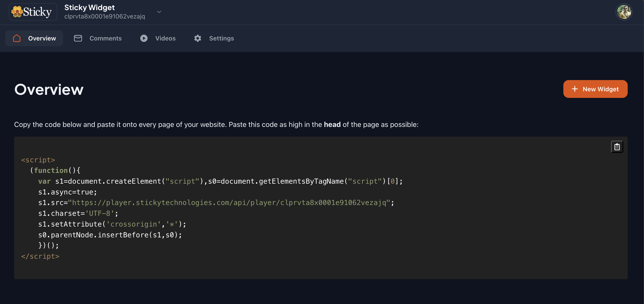The width and height of the screenshot is (644, 304).
Task: Click the Settings gear icon
Action: click(x=197, y=38)
